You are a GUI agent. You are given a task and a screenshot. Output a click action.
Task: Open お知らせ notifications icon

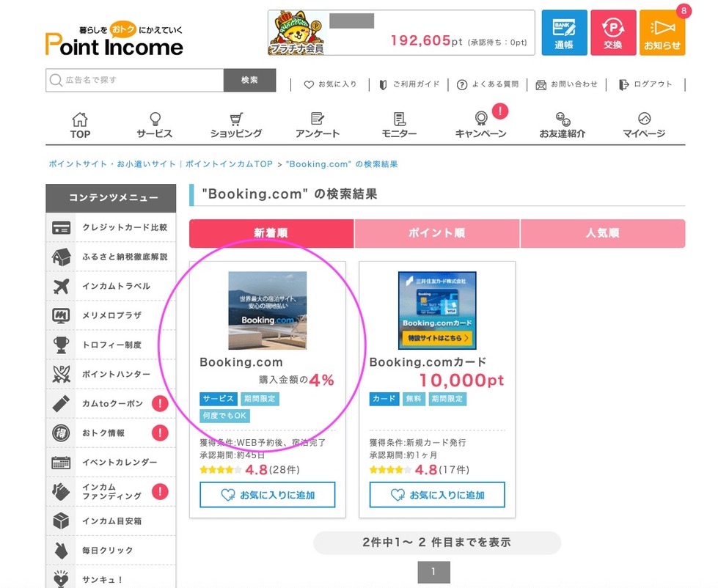[662, 33]
